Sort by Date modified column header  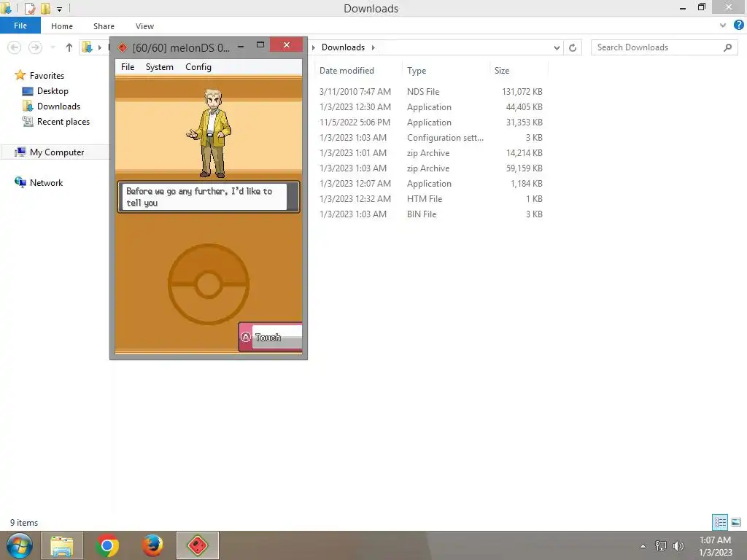click(347, 71)
